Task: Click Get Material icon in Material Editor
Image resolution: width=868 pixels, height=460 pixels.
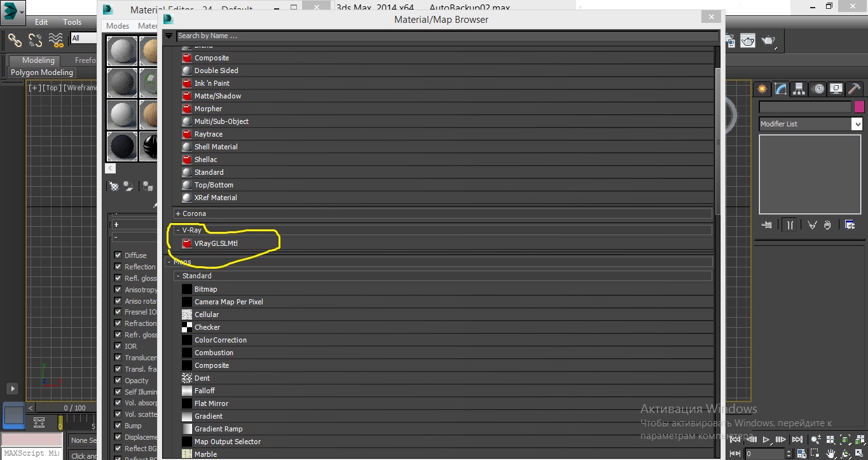Action: pyautogui.click(x=114, y=186)
